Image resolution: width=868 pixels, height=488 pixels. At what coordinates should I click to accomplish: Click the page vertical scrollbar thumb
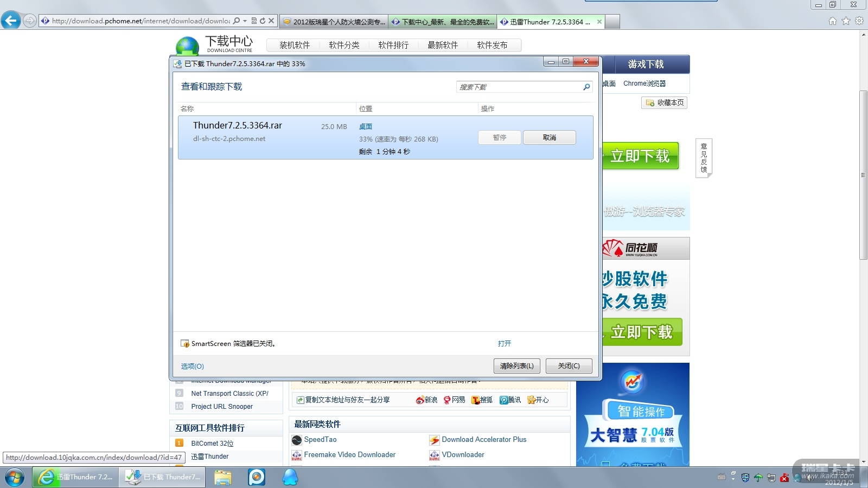863,175
